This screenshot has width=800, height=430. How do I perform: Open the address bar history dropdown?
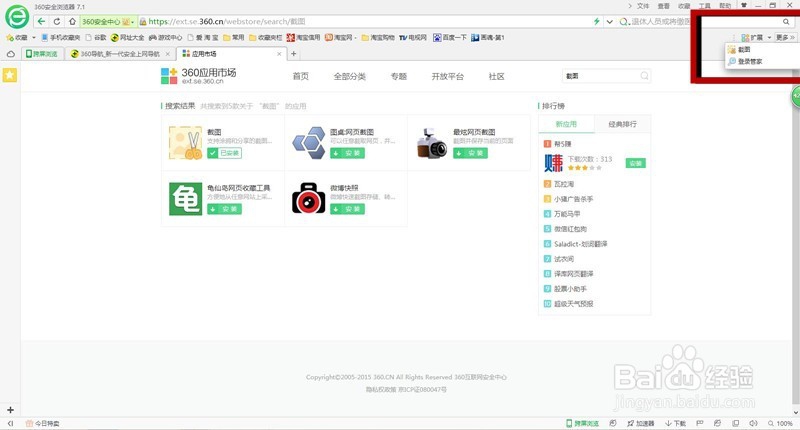pos(609,21)
